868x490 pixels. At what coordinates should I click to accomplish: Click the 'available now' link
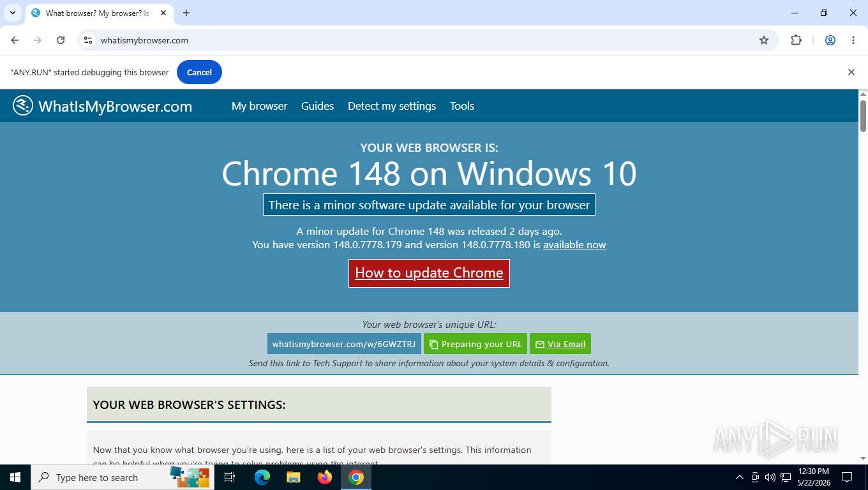coord(574,244)
